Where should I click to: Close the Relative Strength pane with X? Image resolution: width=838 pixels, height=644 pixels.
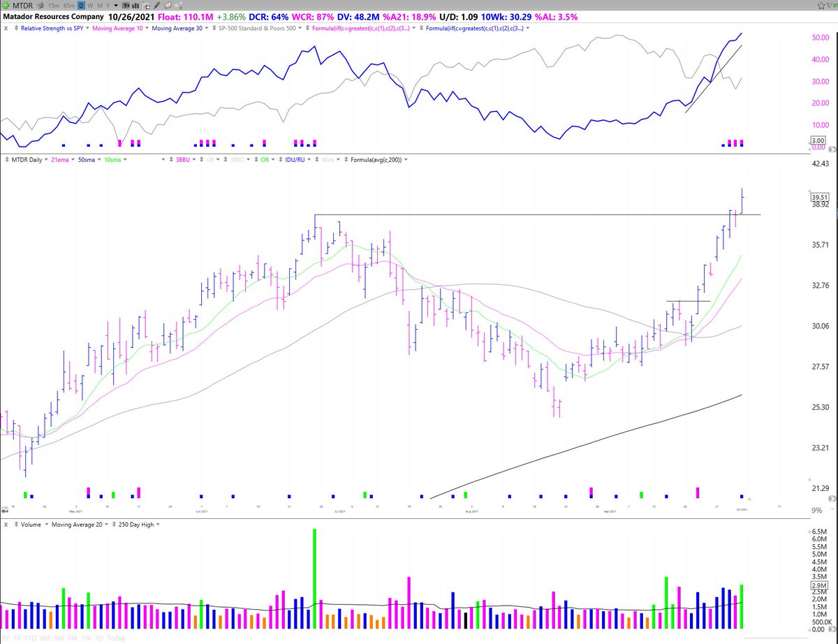pos(6,28)
